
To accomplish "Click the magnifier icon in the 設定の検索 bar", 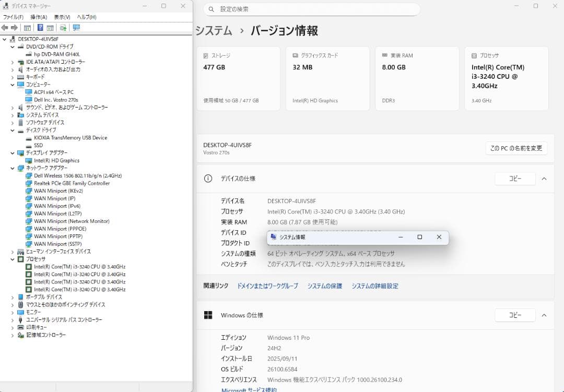I will click(x=210, y=9).
